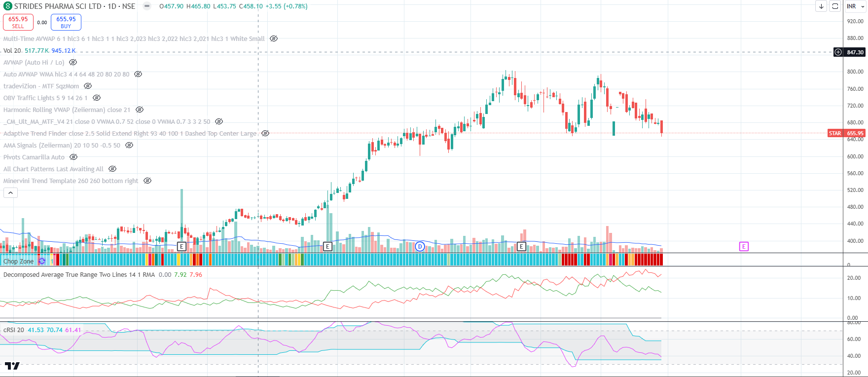Select Pivots Camarilla Auto legend text
868x377 pixels.
[x=34, y=157]
